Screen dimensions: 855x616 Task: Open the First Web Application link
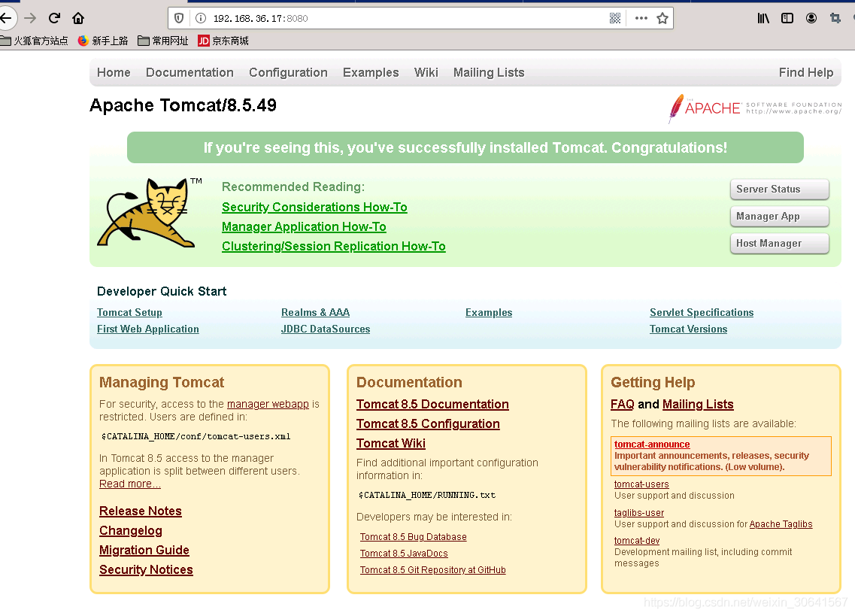[148, 329]
